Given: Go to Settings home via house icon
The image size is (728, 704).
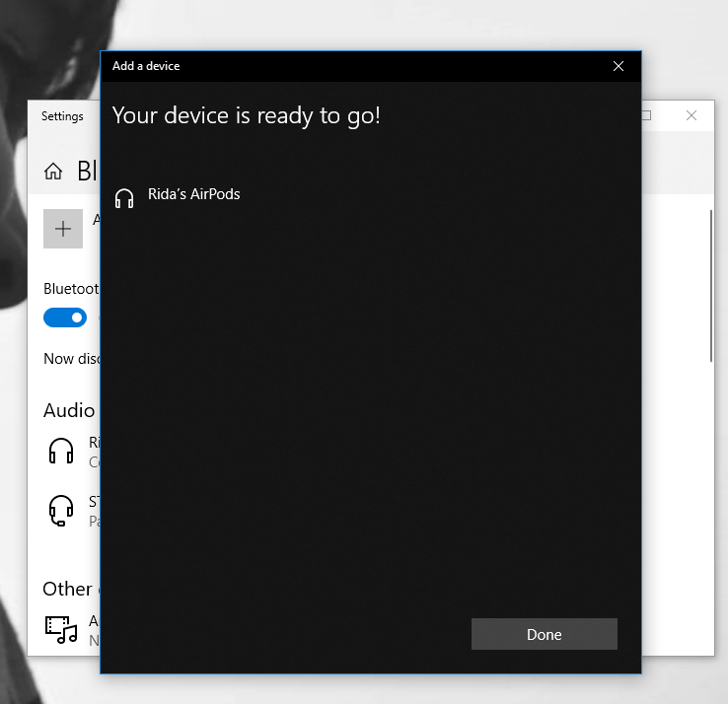Looking at the screenshot, I should point(53,172).
